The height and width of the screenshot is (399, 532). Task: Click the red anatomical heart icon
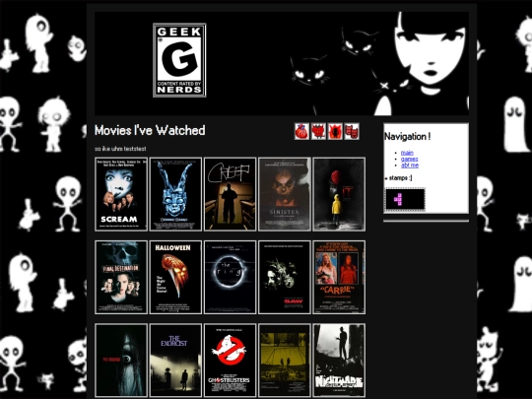[x=301, y=131]
